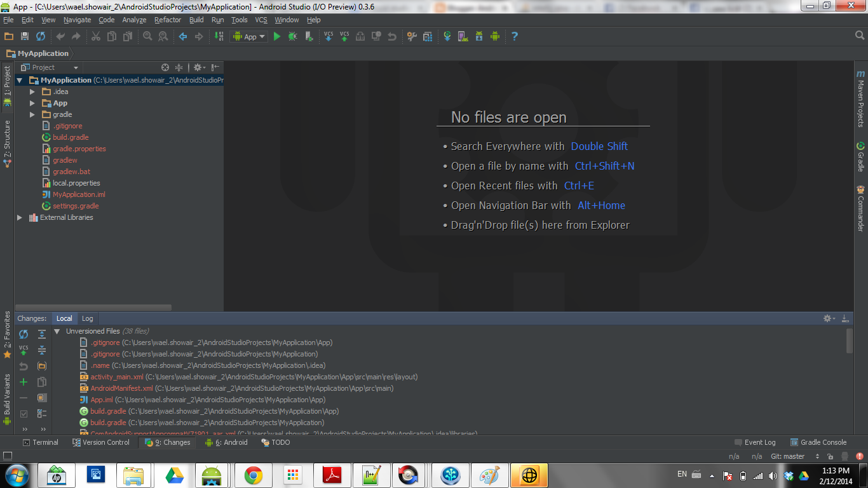Click the Synchronize refresh icon in main toolbar

point(41,36)
